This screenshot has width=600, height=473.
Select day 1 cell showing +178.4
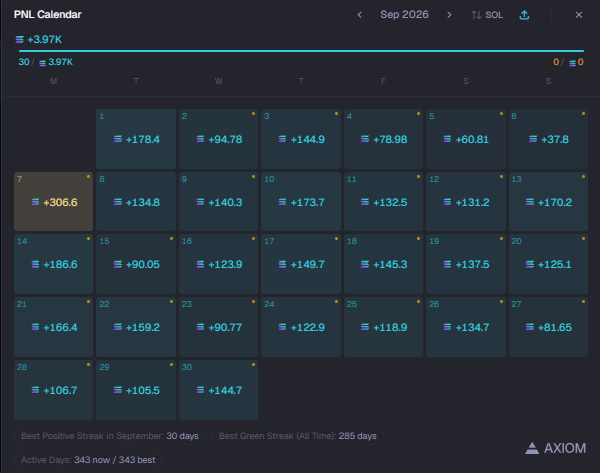pyautogui.click(x=136, y=139)
